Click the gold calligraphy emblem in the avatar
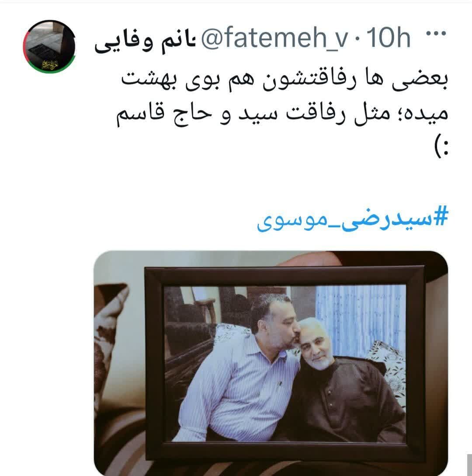The image size is (472, 476). coord(49,64)
